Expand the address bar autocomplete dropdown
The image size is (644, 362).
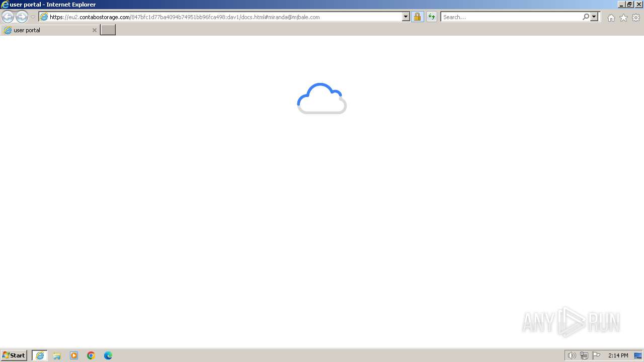click(x=406, y=17)
